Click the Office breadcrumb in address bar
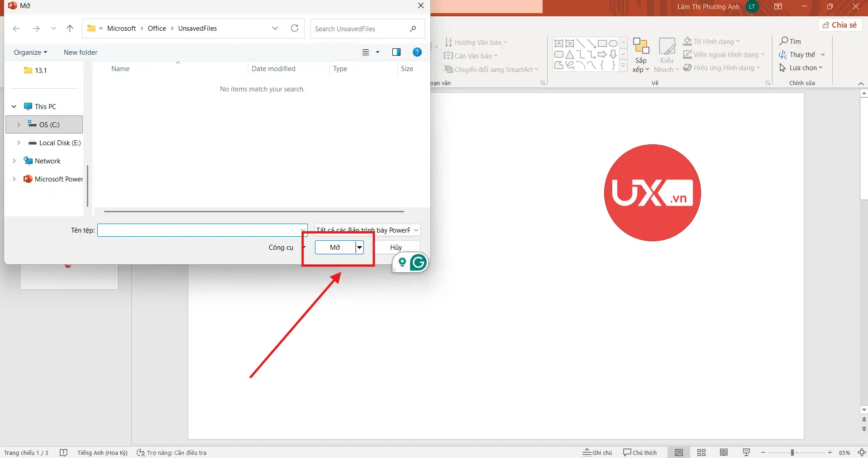868x458 pixels. 157,28
